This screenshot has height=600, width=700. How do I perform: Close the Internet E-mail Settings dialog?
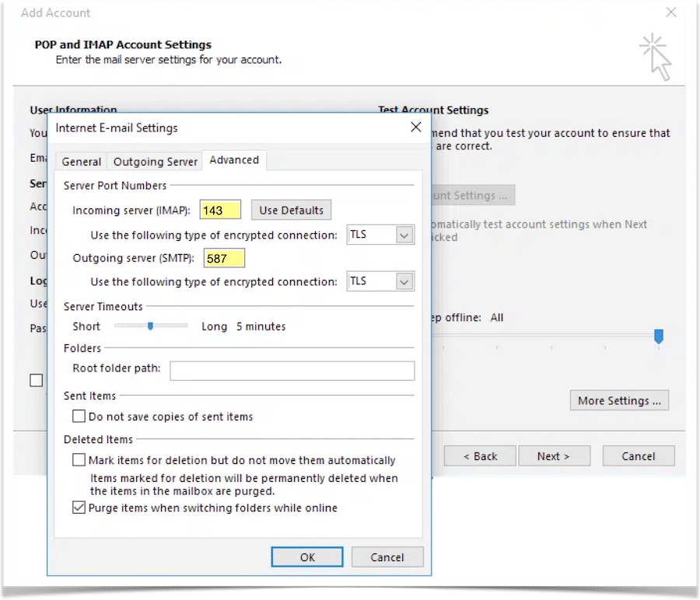415,127
